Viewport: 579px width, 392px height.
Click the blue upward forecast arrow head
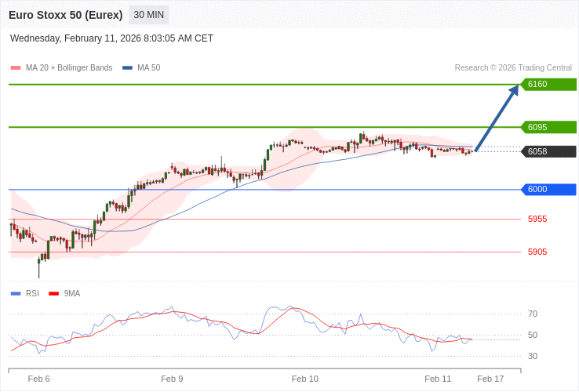(515, 89)
